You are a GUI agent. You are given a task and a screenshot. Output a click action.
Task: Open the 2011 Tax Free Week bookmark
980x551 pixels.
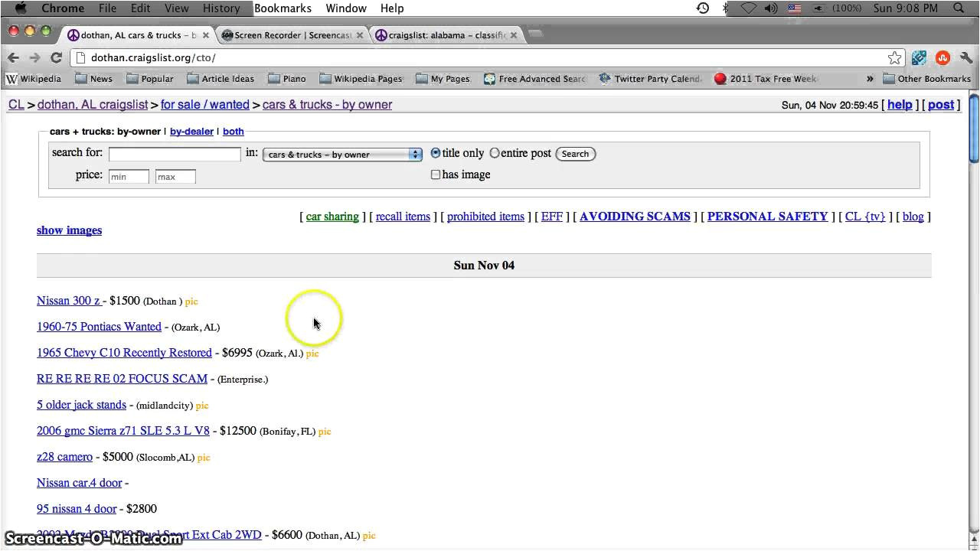pyautogui.click(x=766, y=79)
